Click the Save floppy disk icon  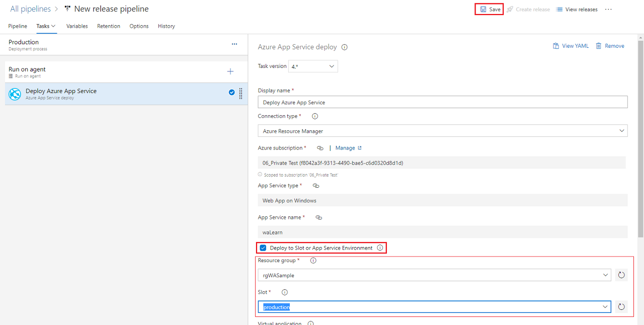[483, 10]
